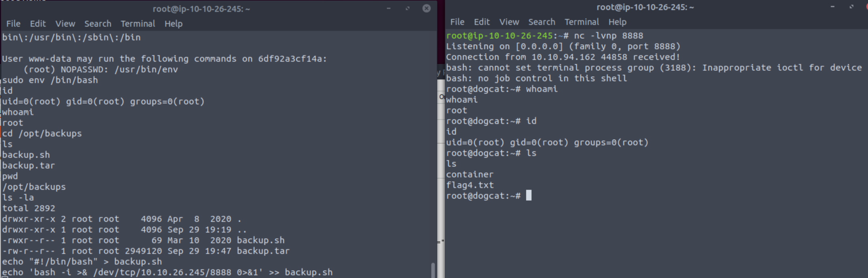Open Edit menu in left terminal
868x278 pixels.
pyautogui.click(x=38, y=24)
